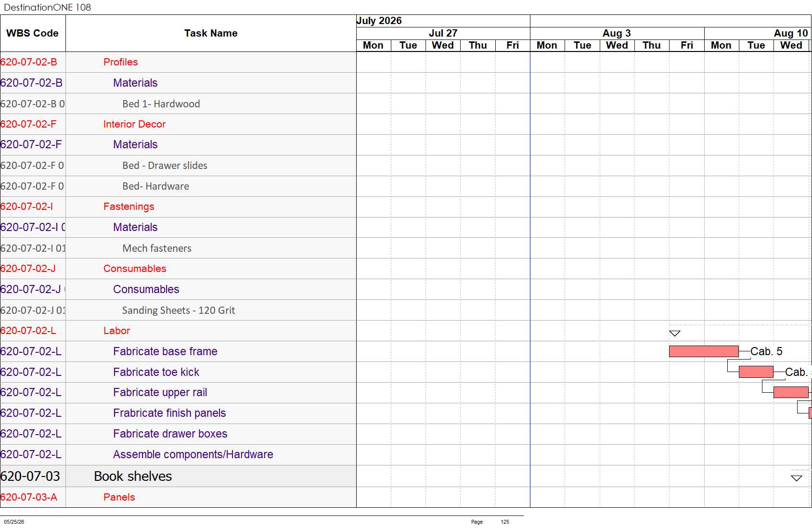Viewport: 812px width, 528px height.
Task: Select the Assemble components/Hardware task
Action: point(193,454)
